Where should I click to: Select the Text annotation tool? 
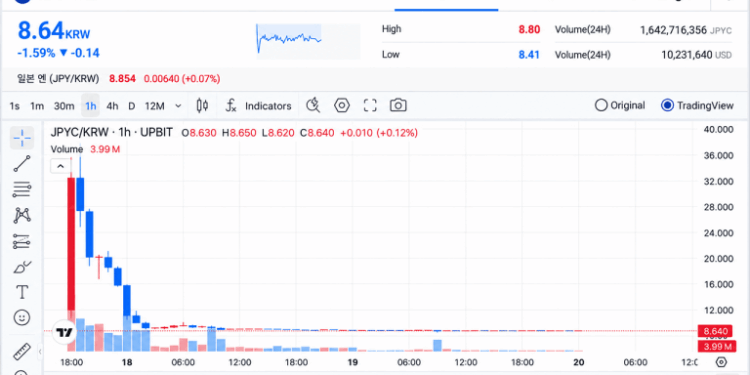tap(22, 292)
